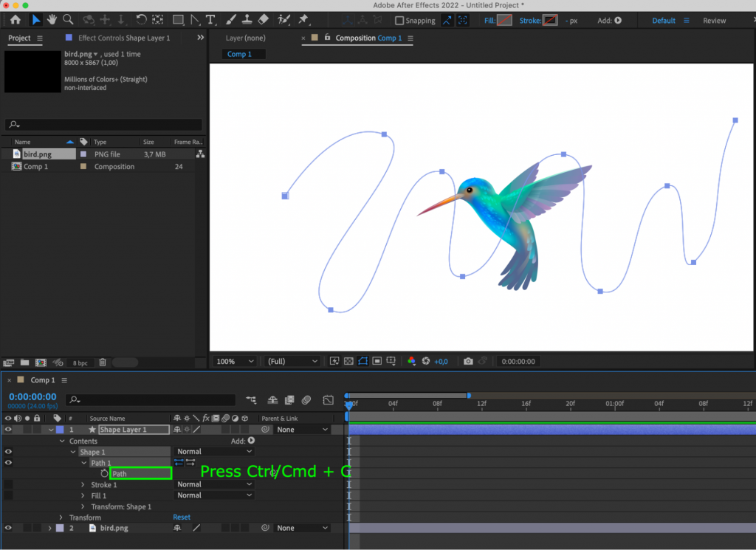Hide the bird.png layer
The width and height of the screenshot is (756, 550).
[x=7, y=528]
